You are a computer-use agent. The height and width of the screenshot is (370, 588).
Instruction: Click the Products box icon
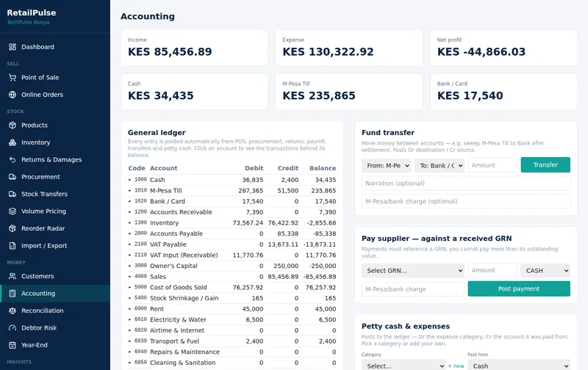(12, 125)
